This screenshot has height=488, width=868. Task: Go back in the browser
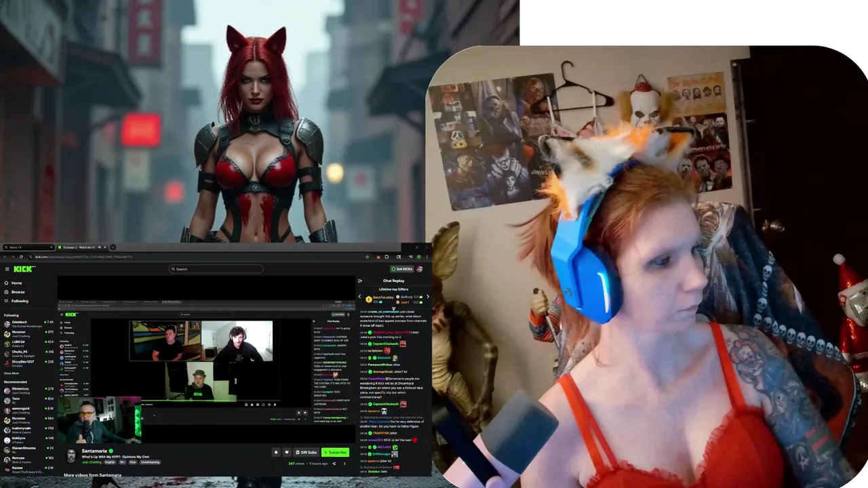5,257
